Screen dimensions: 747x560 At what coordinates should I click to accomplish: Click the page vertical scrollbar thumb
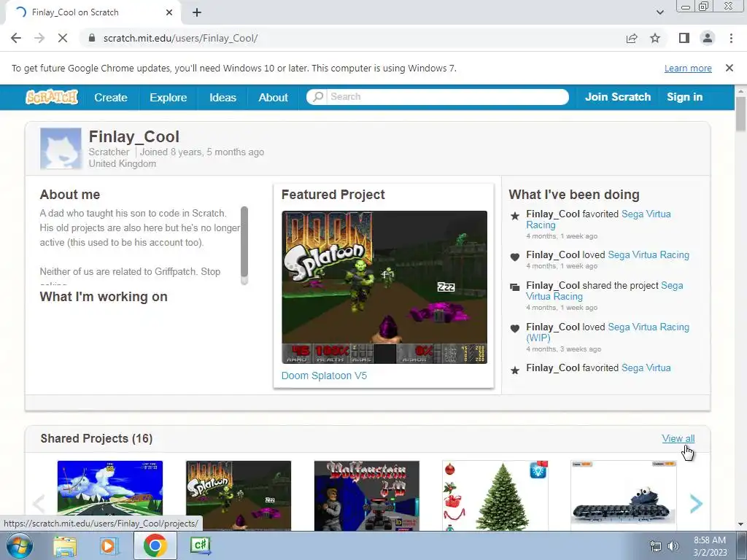(741, 113)
